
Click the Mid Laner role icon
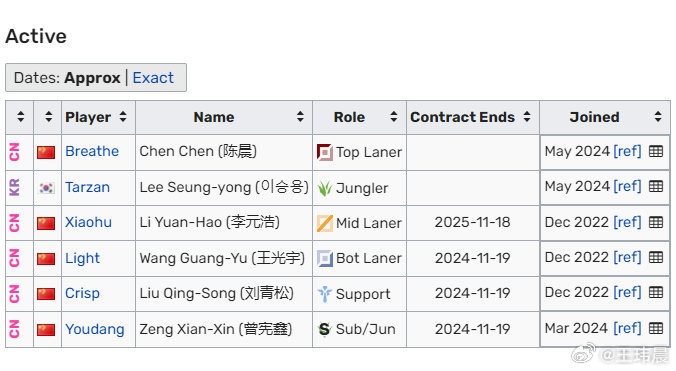(x=325, y=223)
